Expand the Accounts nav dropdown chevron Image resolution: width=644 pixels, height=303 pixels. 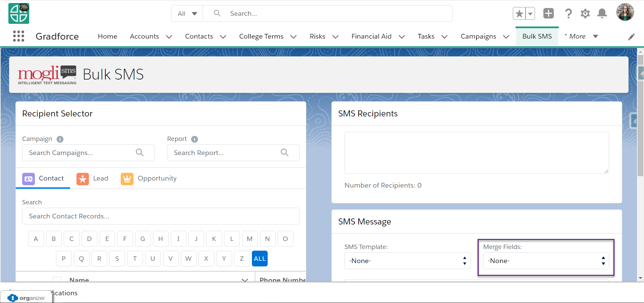(x=169, y=37)
